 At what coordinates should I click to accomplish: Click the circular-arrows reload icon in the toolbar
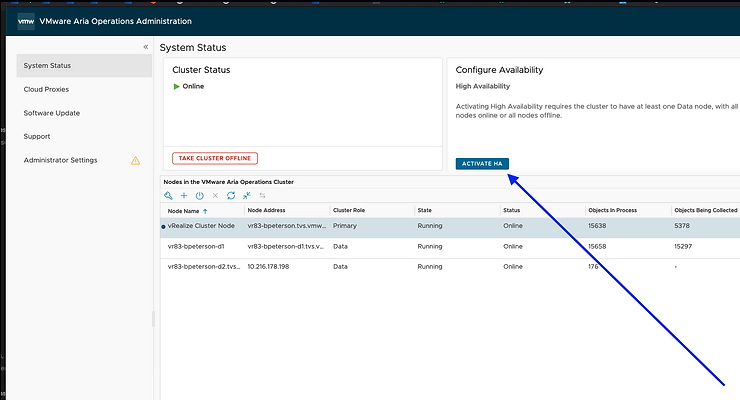231,195
